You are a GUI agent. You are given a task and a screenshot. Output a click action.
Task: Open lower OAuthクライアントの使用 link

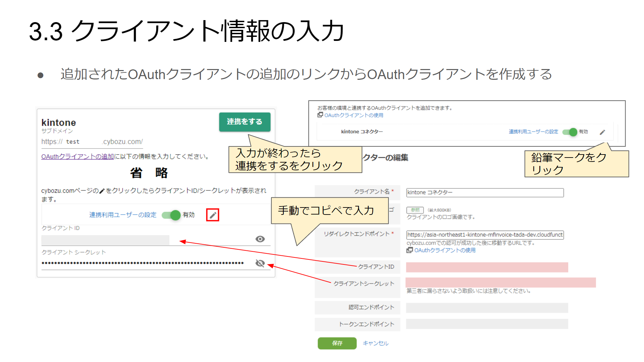[x=445, y=250]
